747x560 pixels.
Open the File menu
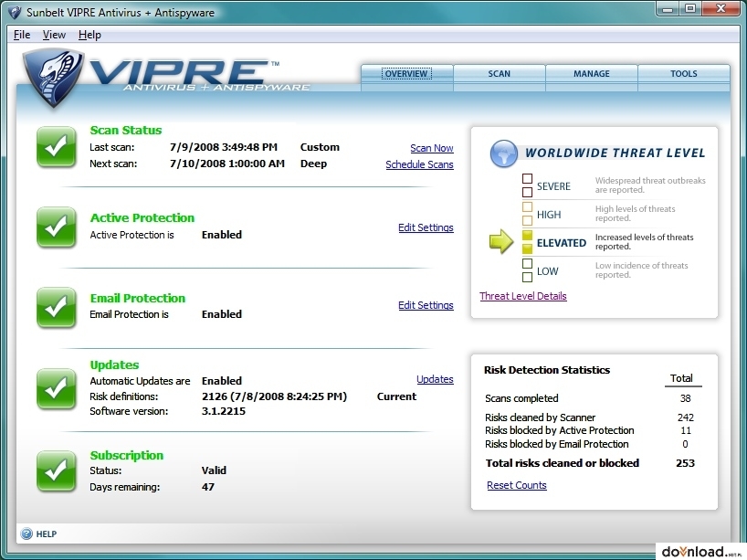coord(22,35)
